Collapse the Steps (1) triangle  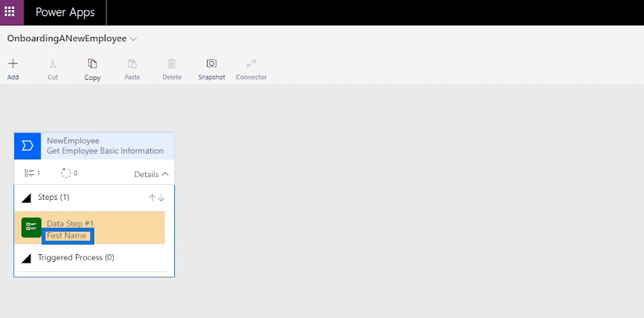click(26, 198)
